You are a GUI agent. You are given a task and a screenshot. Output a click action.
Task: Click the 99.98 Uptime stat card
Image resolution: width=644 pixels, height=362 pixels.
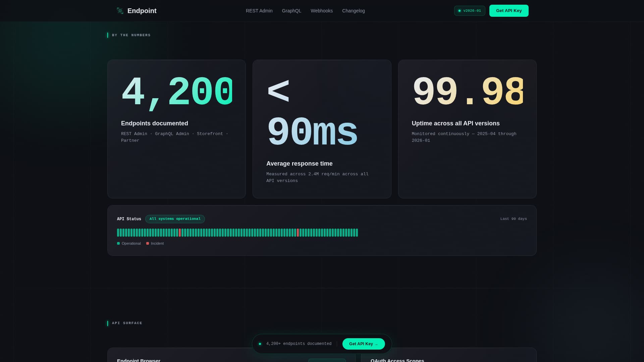pyautogui.click(x=467, y=129)
